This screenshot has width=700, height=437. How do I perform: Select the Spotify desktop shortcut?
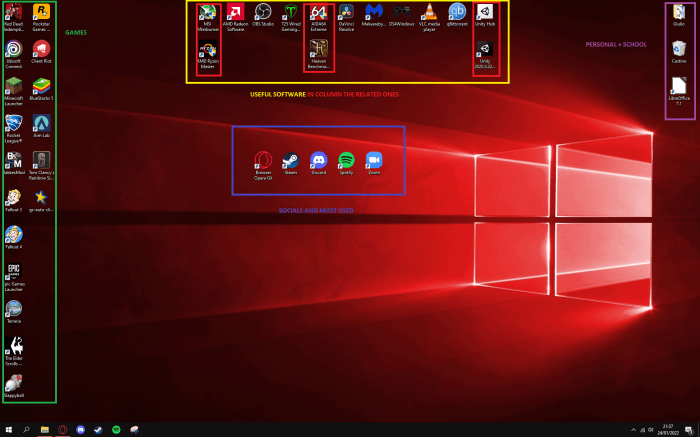(x=346, y=163)
